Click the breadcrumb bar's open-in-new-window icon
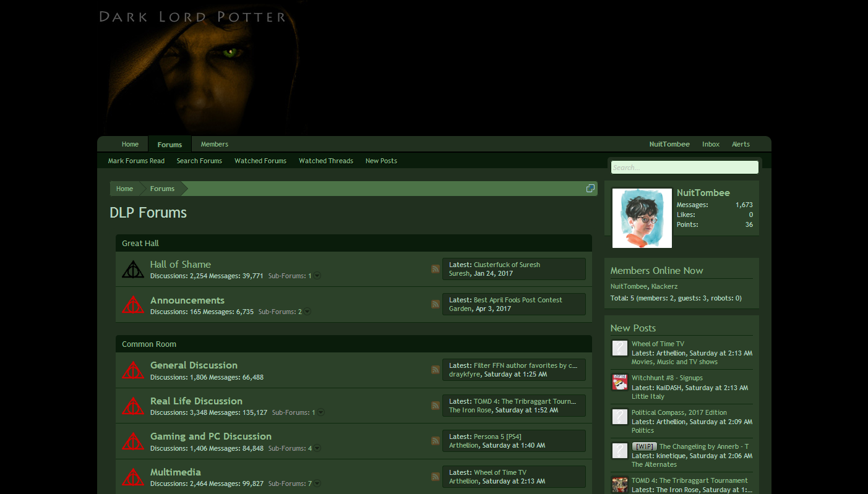868x494 pixels. 590,189
